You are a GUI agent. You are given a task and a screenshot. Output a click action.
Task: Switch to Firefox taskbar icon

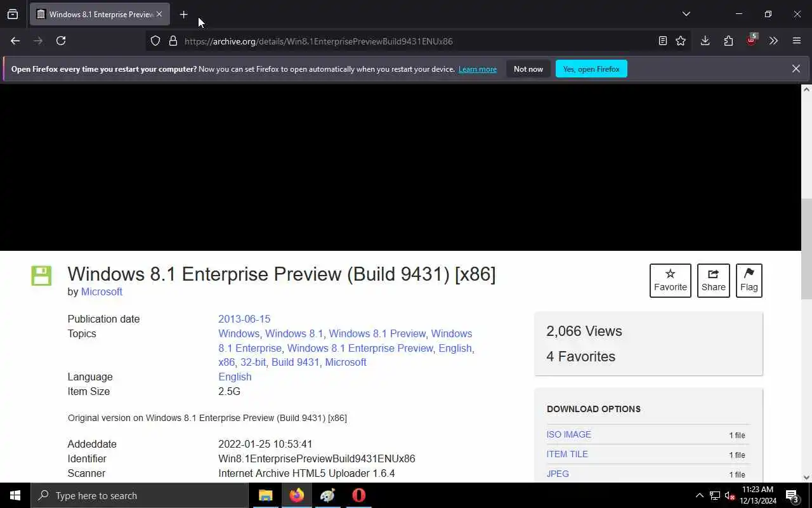coord(297,495)
